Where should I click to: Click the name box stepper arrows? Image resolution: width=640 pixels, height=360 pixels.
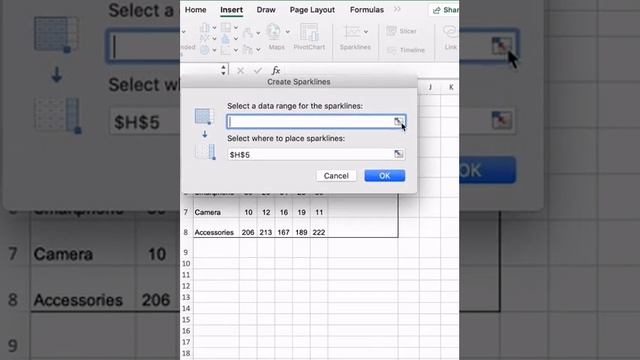click(x=223, y=70)
